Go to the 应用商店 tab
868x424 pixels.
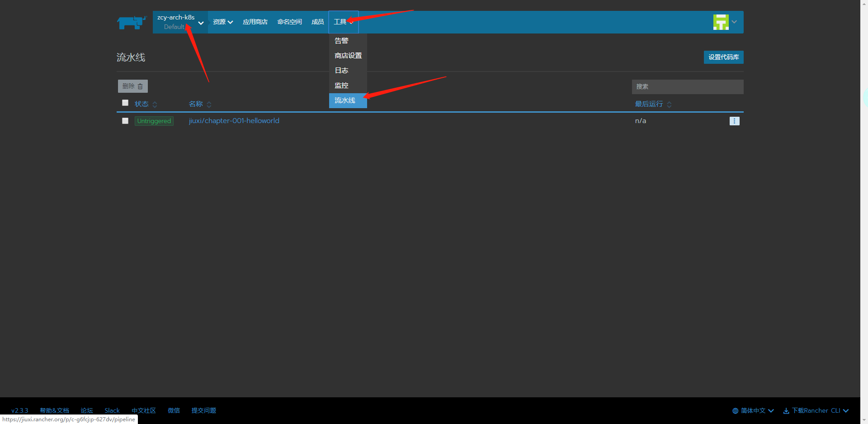255,22
